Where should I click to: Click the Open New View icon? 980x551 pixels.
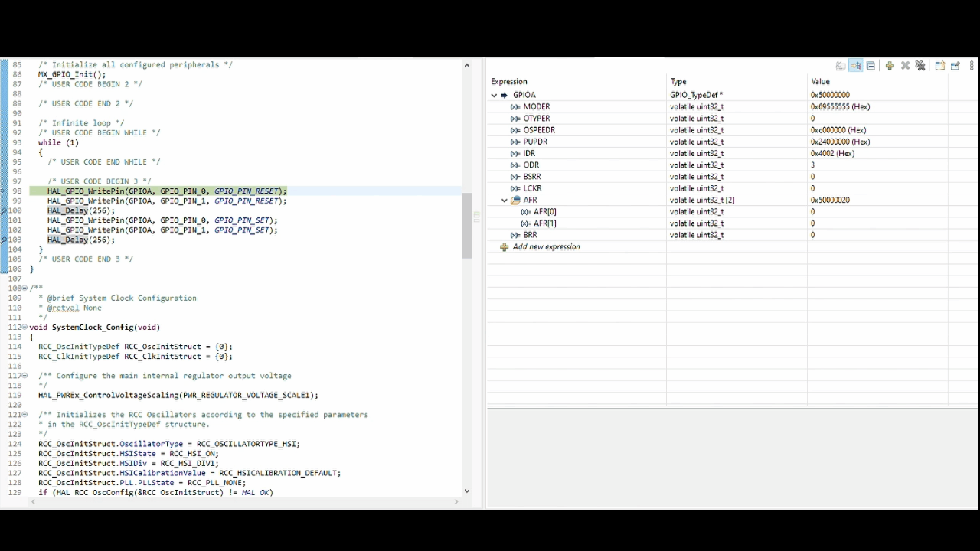pyautogui.click(x=939, y=66)
